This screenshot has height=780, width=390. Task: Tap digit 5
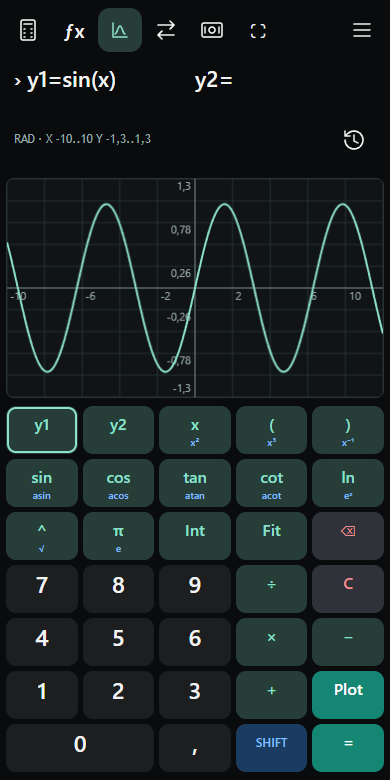[118, 642]
